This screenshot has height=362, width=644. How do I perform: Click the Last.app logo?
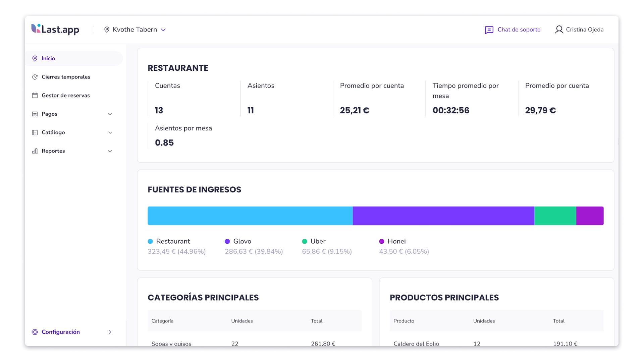point(55,29)
